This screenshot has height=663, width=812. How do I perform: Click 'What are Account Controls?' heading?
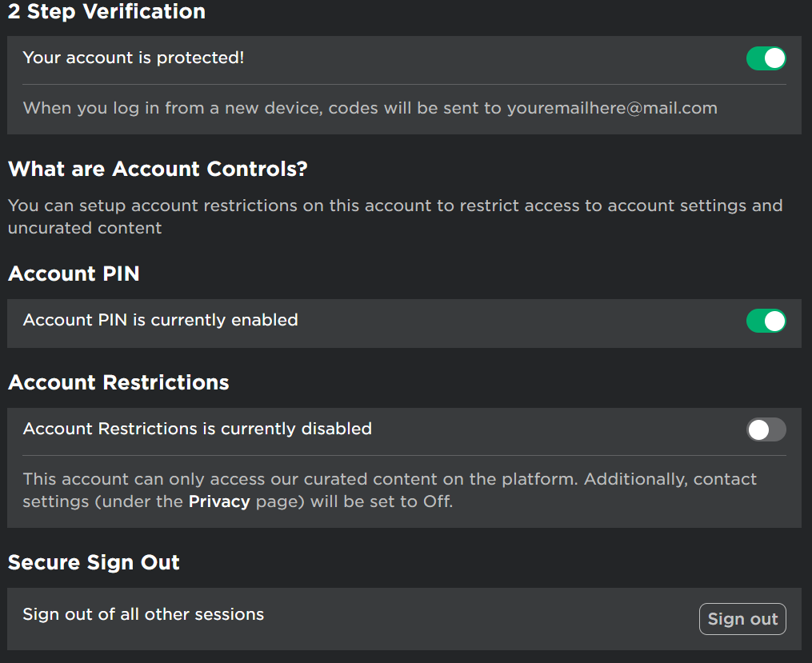click(158, 170)
